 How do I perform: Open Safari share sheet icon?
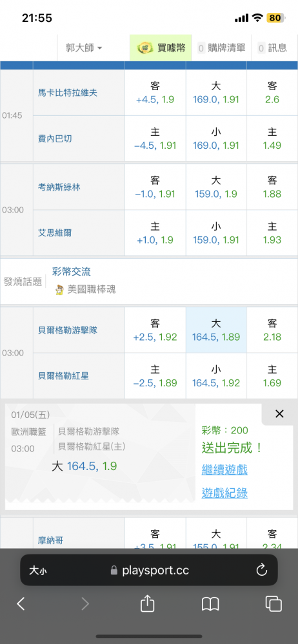tap(147, 603)
